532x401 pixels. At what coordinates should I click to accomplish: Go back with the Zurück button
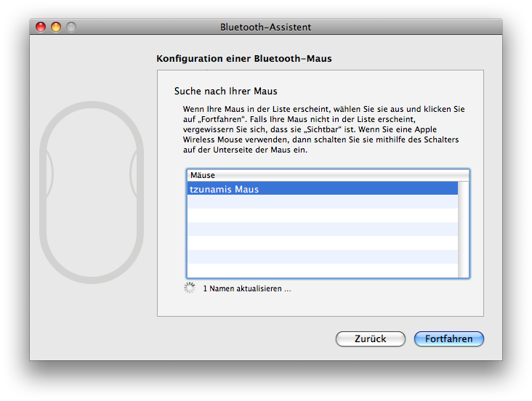tap(371, 339)
